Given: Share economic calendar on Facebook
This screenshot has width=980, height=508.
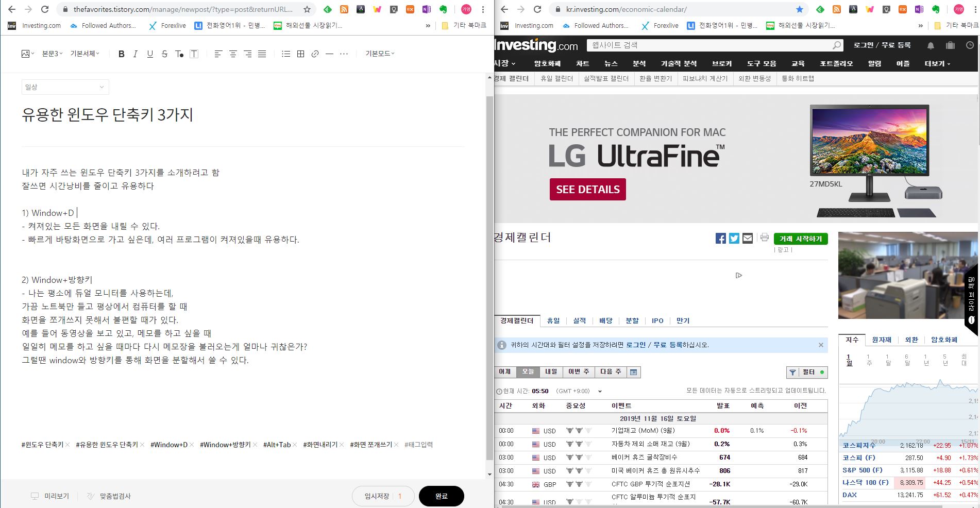Looking at the screenshot, I should pos(721,238).
